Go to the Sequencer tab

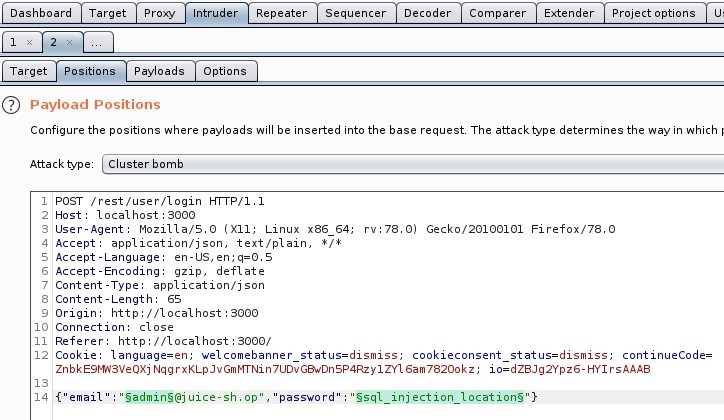(x=356, y=13)
